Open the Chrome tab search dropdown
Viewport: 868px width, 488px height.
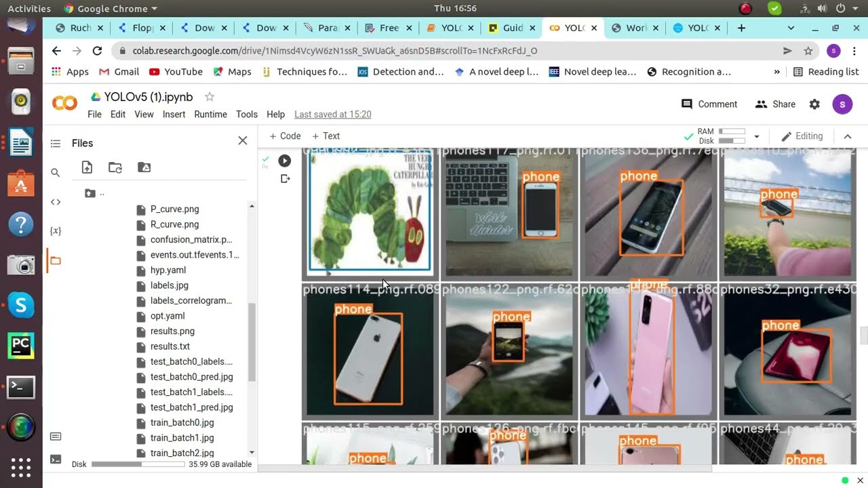click(x=791, y=28)
